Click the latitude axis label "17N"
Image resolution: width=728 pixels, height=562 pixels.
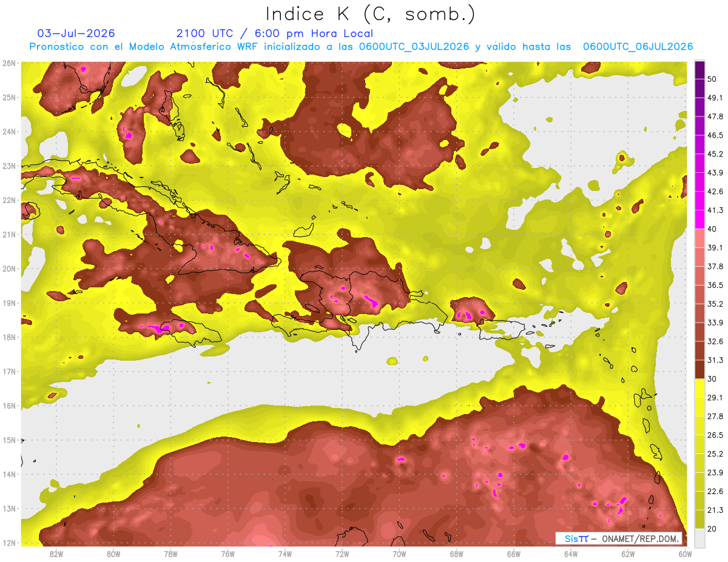coord(9,372)
